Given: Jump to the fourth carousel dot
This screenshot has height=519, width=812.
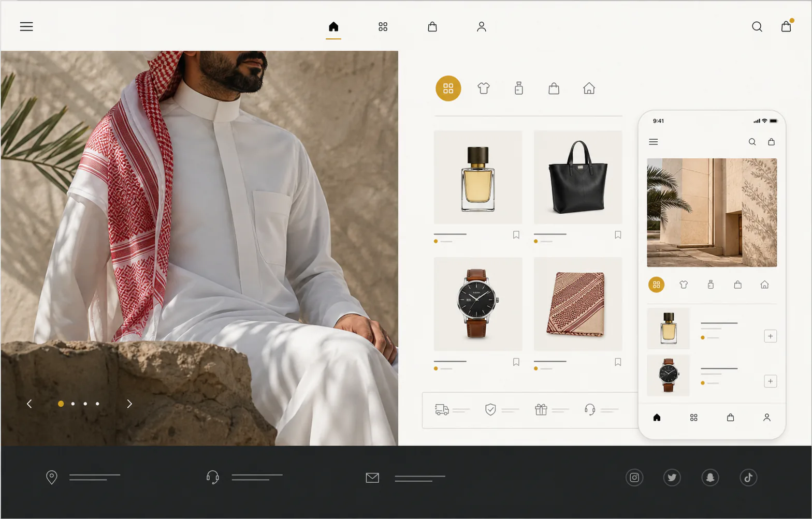Looking at the screenshot, I should (97, 404).
